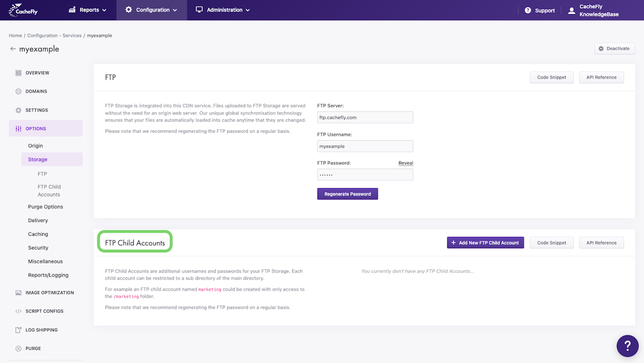Go to Caching options in sidebar
This screenshot has width=644, height=363.
pos(38,234)
